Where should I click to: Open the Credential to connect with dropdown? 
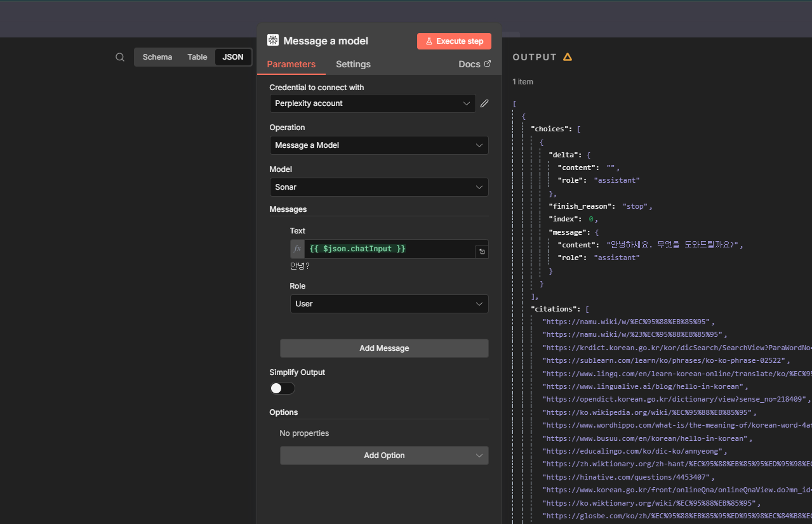[373, 103]
